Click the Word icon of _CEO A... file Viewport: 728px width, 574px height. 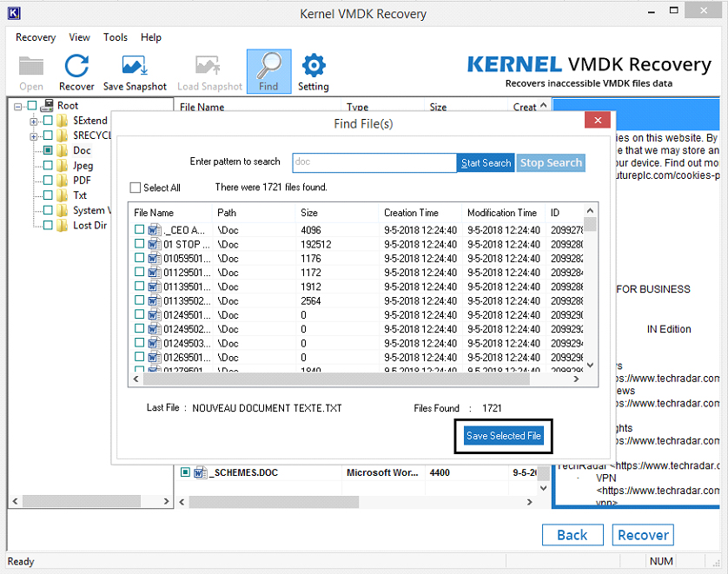click(x=155, y=230)
